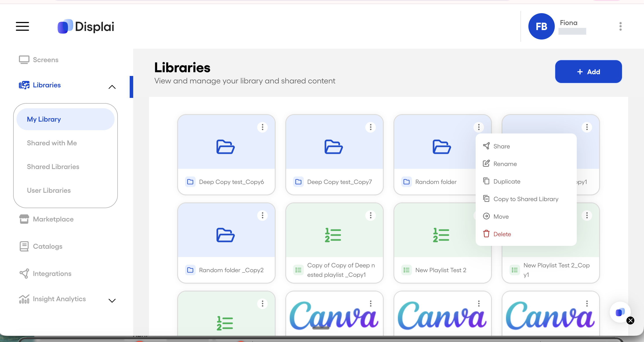This screenshot has width=644, height=342.
Task: Open options for Copy of Copy of Deep nested playlist
Action: 371,215
